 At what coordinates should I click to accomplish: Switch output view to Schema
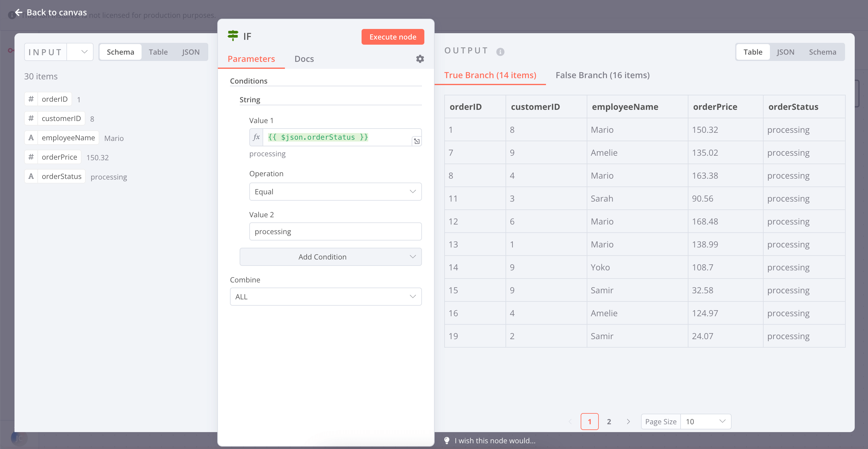click(822, 52)
